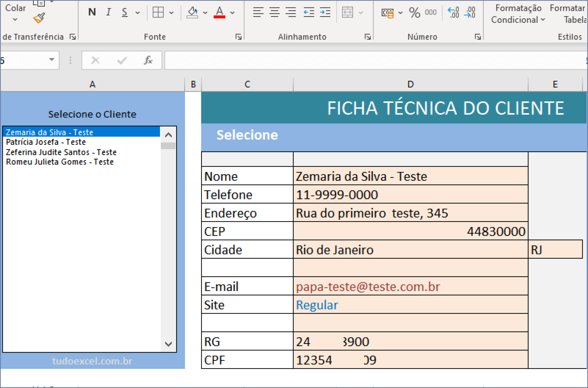Click the Colar (Paste) button
The width and height of the screenshot is (588, 388).
click(x=15, y=9)
